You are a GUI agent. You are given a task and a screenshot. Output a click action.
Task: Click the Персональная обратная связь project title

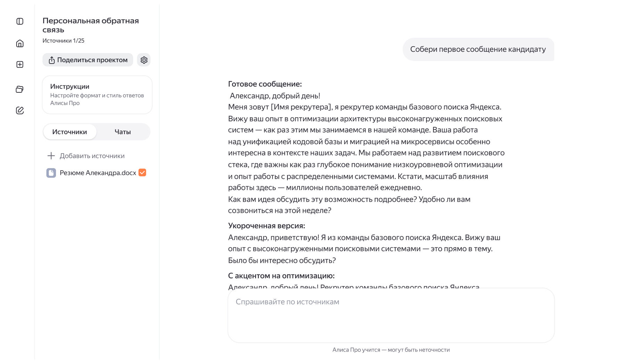pyautogui.click(x=91, y=25)
